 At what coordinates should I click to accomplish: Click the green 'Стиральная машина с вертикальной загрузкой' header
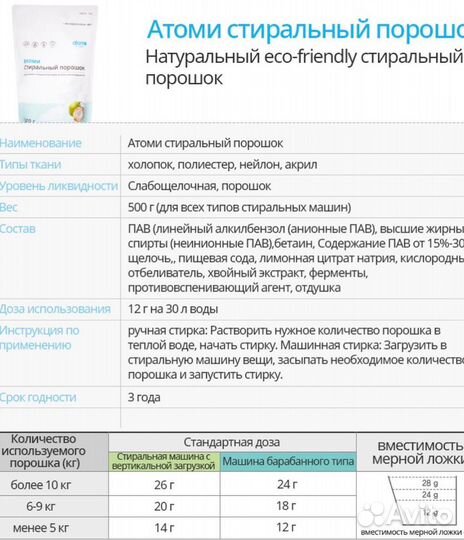164,461
